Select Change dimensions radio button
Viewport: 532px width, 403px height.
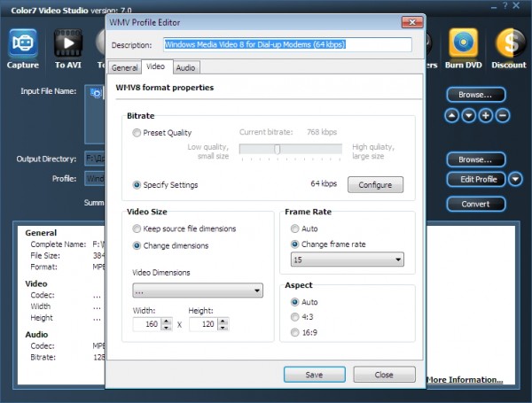point(137,245)
